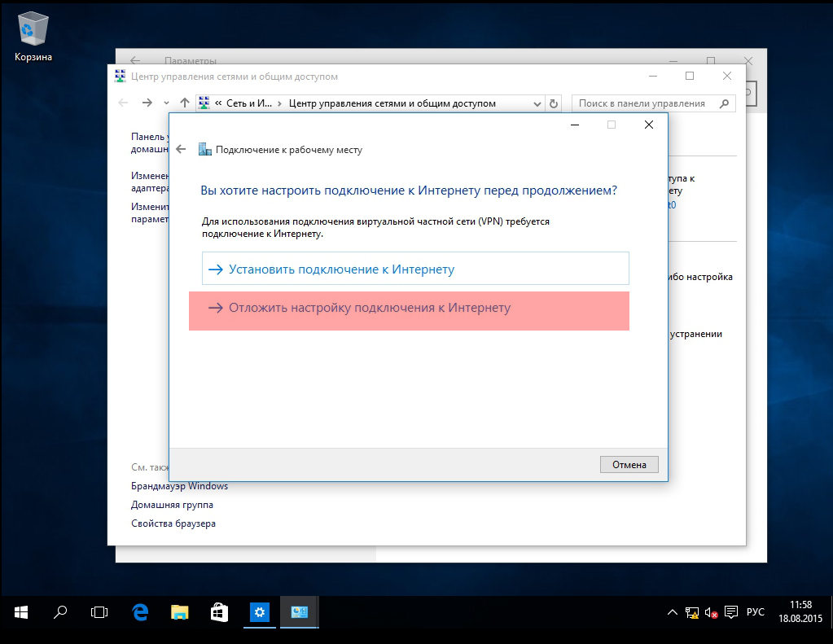Open the 'Брандмауэр Windows' link
Screen dimensions: 833x644
click(180, 486)
